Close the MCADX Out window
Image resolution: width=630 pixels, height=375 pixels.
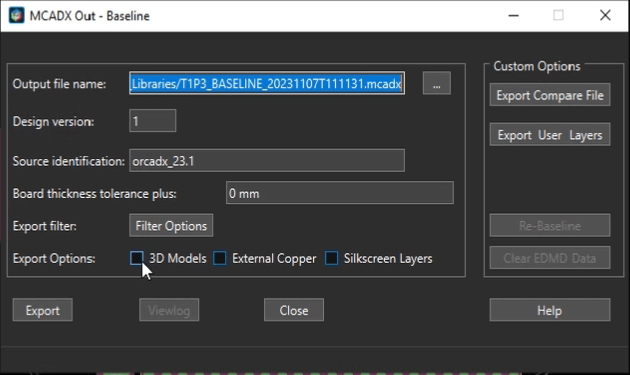pos(605,16)
